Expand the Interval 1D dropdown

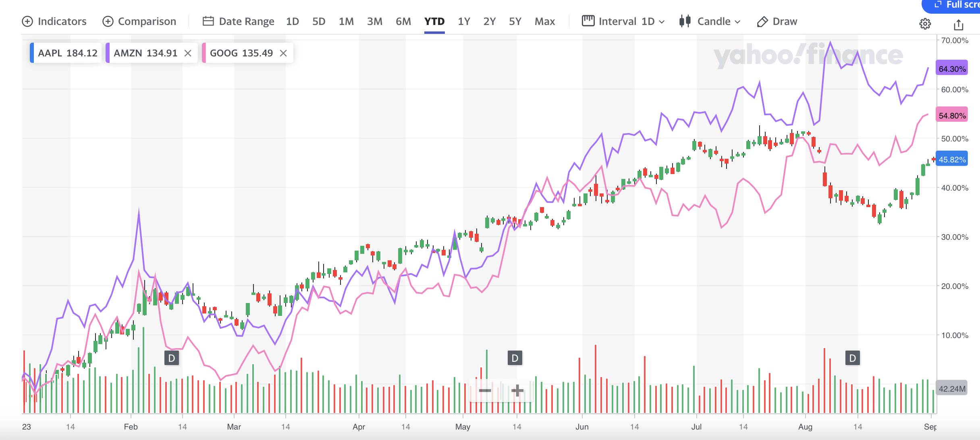(623, 21)
